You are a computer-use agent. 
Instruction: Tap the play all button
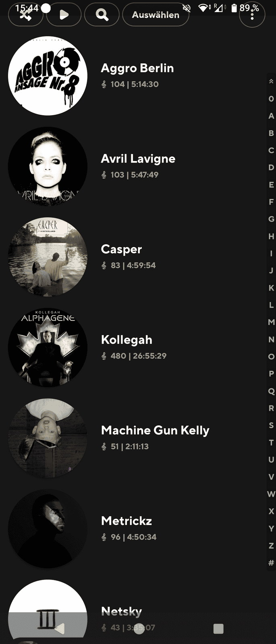click(64, 15)
